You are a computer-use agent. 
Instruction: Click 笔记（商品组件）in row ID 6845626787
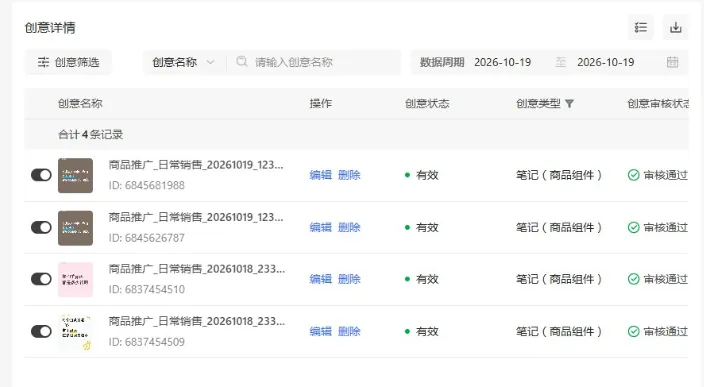tap(559, 227)
